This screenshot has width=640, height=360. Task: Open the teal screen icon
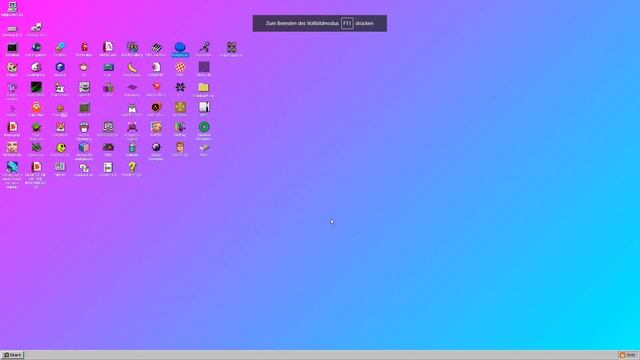(x=108, y=67)
